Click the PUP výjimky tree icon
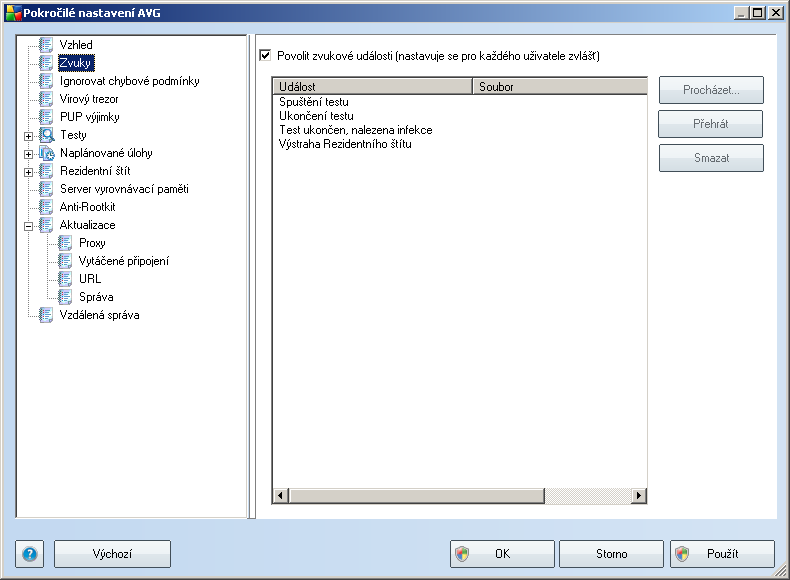 [46, 117]
